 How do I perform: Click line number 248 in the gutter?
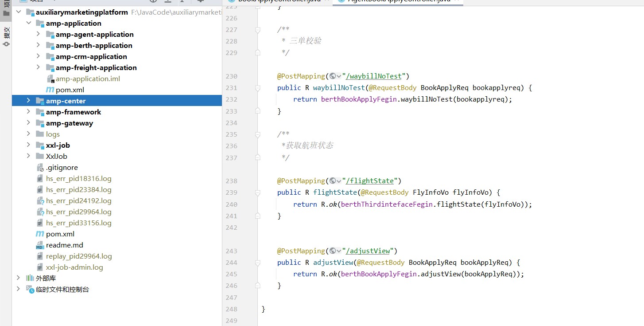232,309
